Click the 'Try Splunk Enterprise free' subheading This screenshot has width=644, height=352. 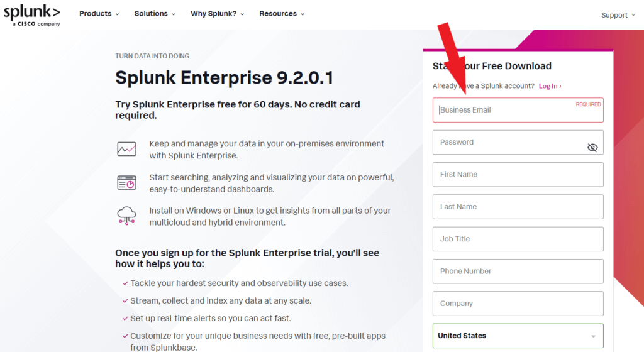pyautogui.click(x=238, y=109)
